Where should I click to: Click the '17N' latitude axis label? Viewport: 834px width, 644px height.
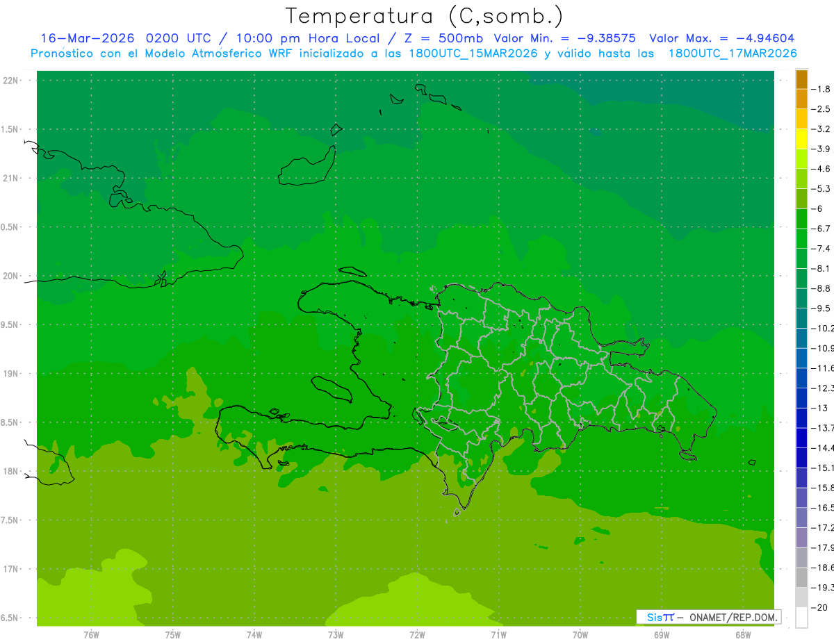(12, 569)
